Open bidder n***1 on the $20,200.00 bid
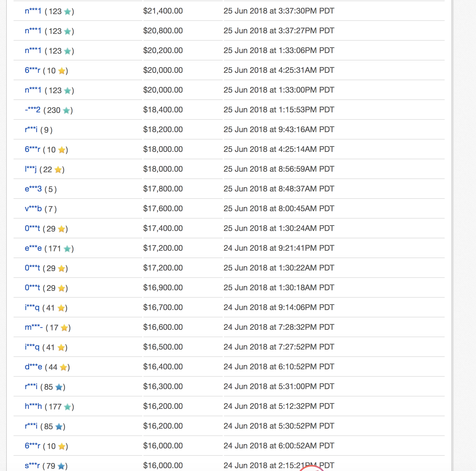Viewport: 476px width, 471px height. click(x=33, y=51)
